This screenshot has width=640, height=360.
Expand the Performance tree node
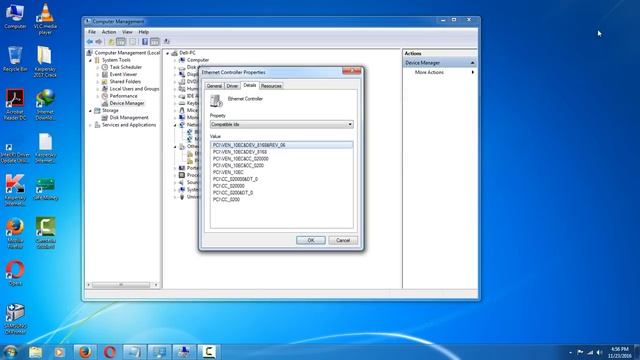[x=98, y=96]
